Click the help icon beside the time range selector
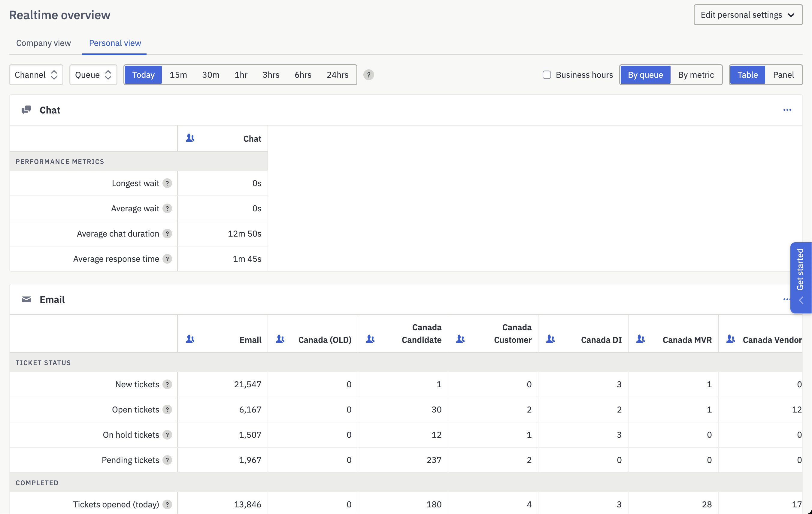The width and height of the screenshot is (812, 514). coord(369,75)
